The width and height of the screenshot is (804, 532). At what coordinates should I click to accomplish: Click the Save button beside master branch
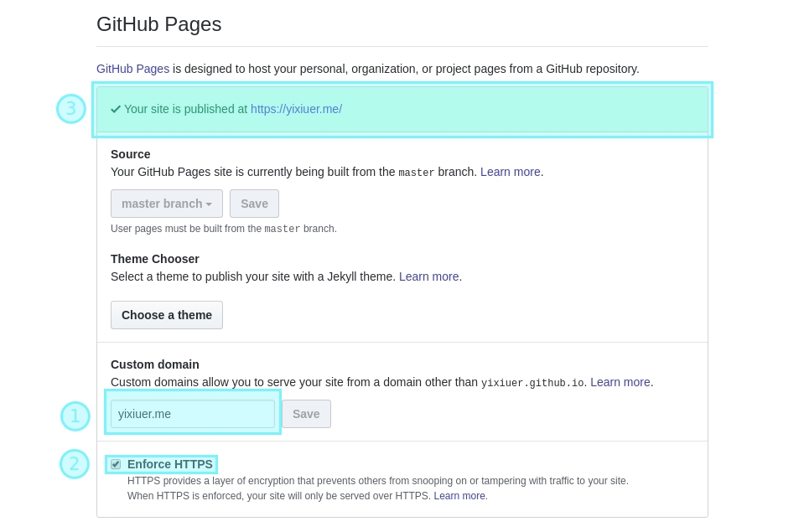tap(254, 204)
